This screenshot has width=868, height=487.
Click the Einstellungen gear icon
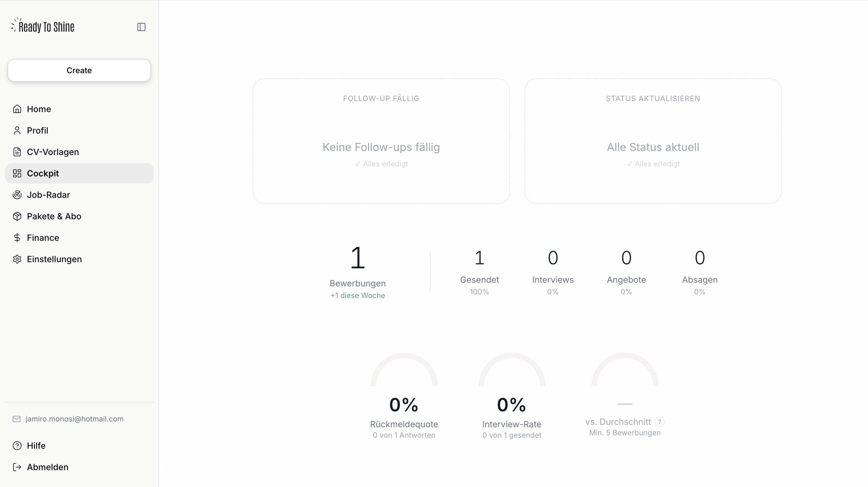point(17,259)
